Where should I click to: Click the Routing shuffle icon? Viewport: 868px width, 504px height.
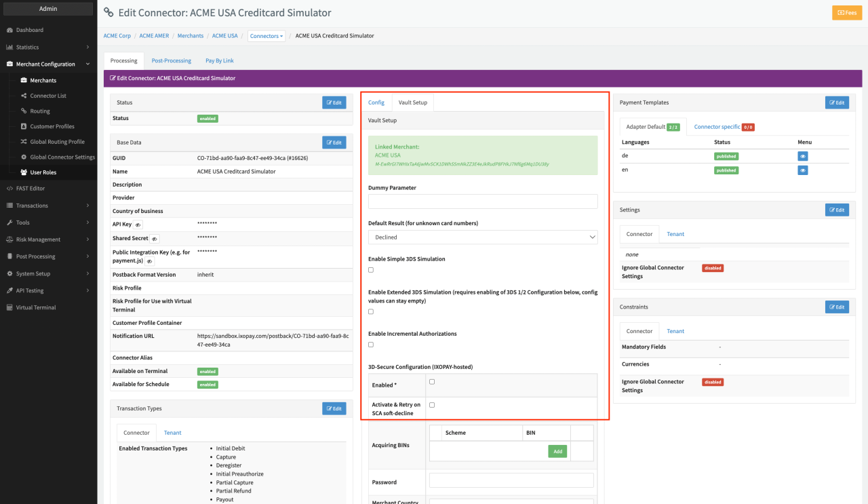(24, 111)
